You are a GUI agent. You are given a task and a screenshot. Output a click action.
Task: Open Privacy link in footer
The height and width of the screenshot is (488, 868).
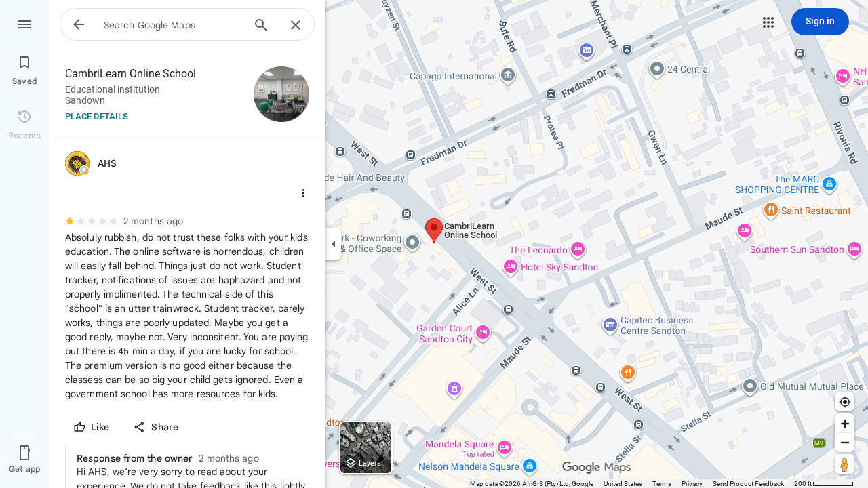pos(692,483)
